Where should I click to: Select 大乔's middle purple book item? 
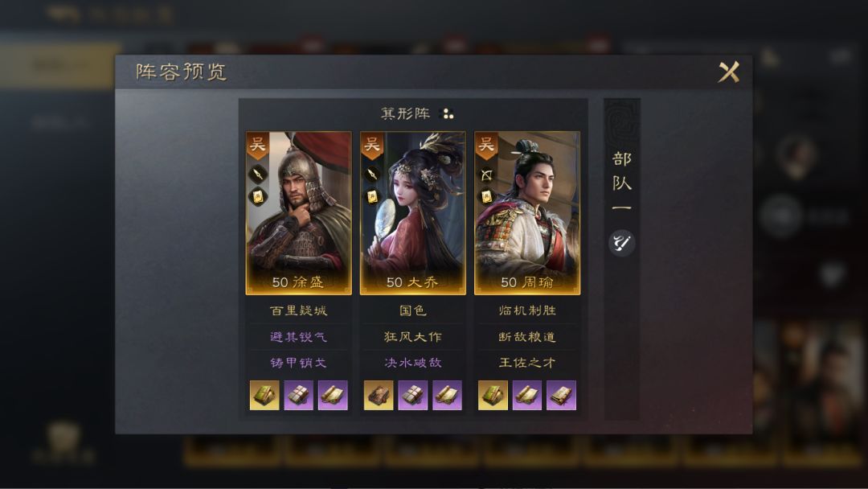413,395
